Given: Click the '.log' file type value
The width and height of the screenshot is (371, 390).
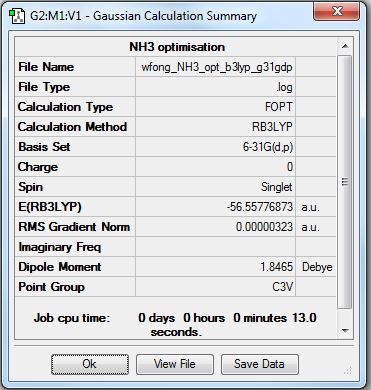Looking at the screenshot, I should click(x=284, y=87).
